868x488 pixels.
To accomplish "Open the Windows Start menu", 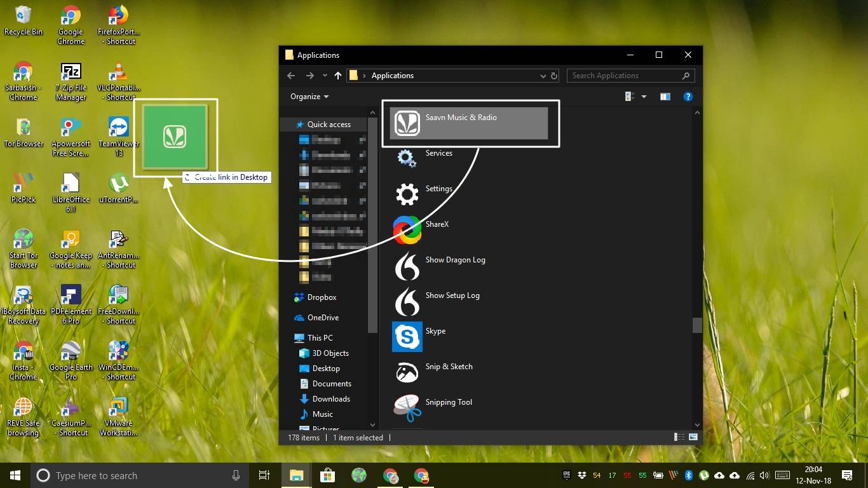I will click(15, 475).
